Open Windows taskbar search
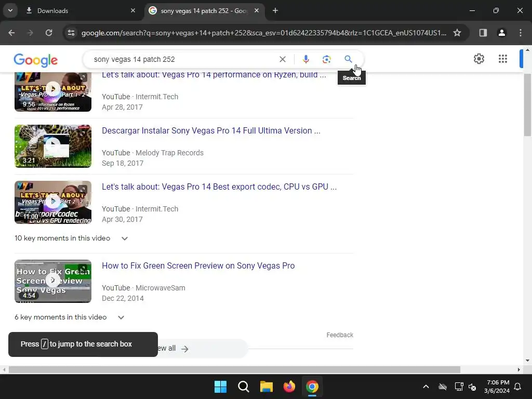Image resolution: width=532 pixels, height=399 pixels. click(243, 387)
